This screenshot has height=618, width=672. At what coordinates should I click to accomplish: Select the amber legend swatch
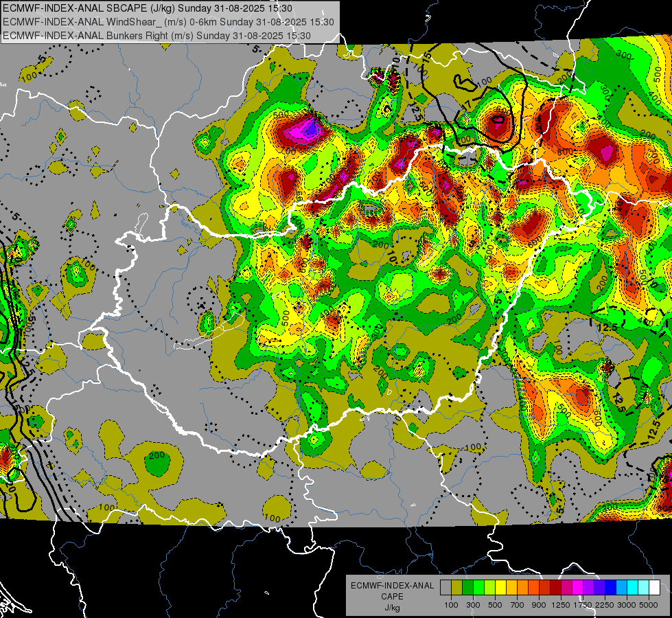[x=511, y=588]
